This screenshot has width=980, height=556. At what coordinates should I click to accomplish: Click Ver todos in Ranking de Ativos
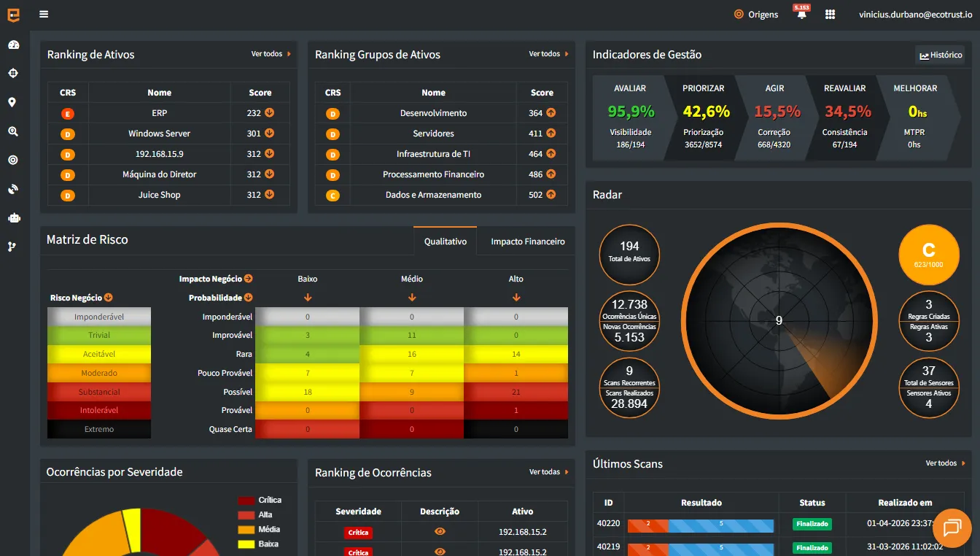click(271, 54)
